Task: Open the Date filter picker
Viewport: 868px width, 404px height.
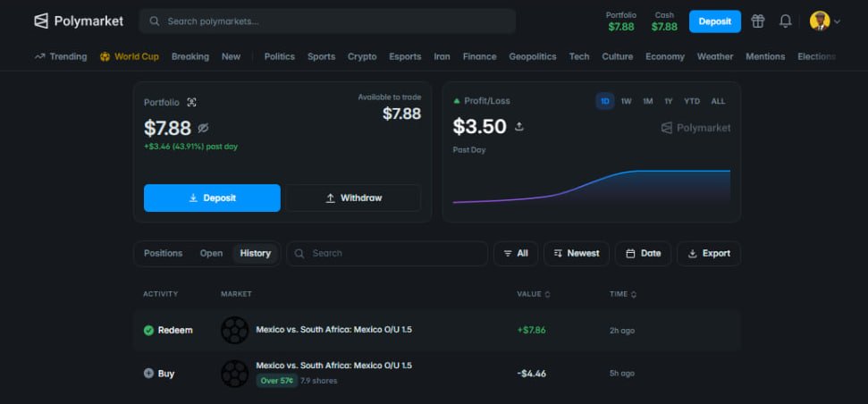Action: (644, 254)
